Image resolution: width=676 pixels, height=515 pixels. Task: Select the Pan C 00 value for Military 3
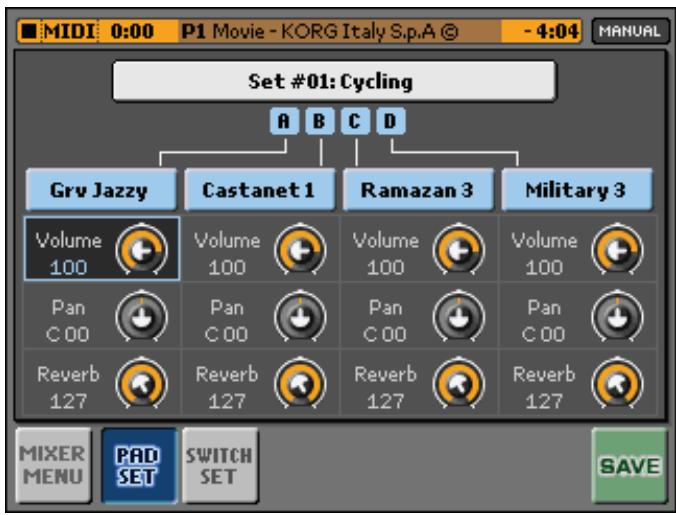[x=544, y=334]
